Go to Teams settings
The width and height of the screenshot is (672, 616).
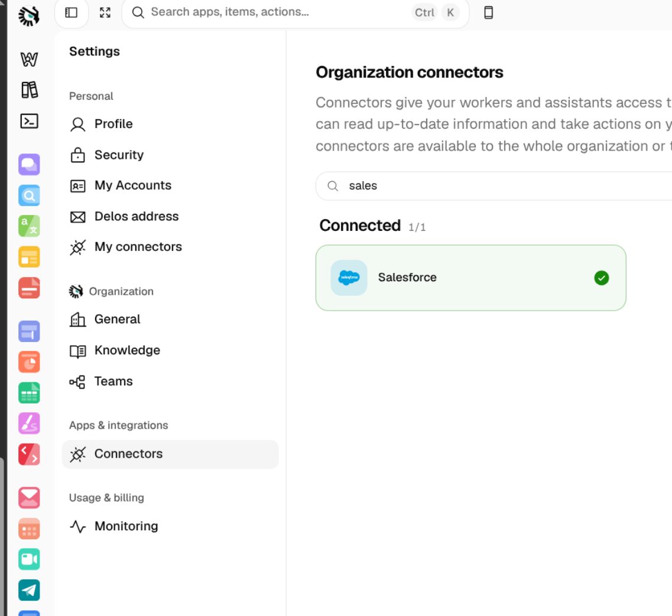[170, 382]
